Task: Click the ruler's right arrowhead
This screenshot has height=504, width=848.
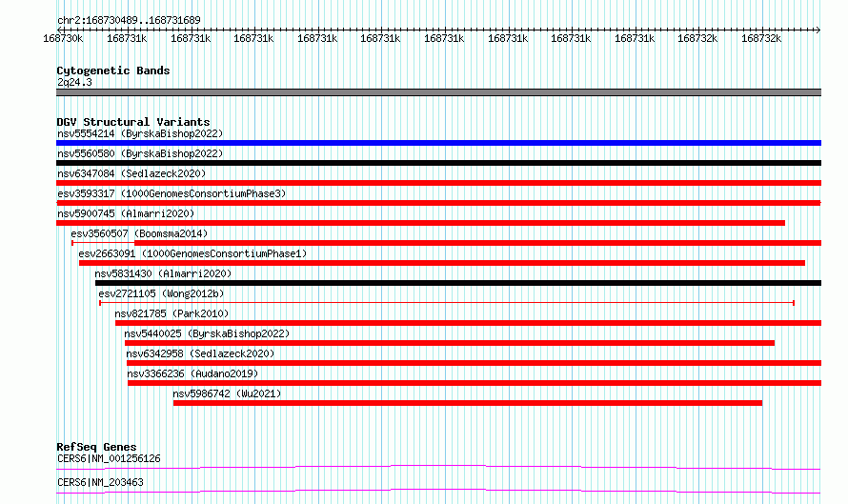Action: tap(818, 30)
